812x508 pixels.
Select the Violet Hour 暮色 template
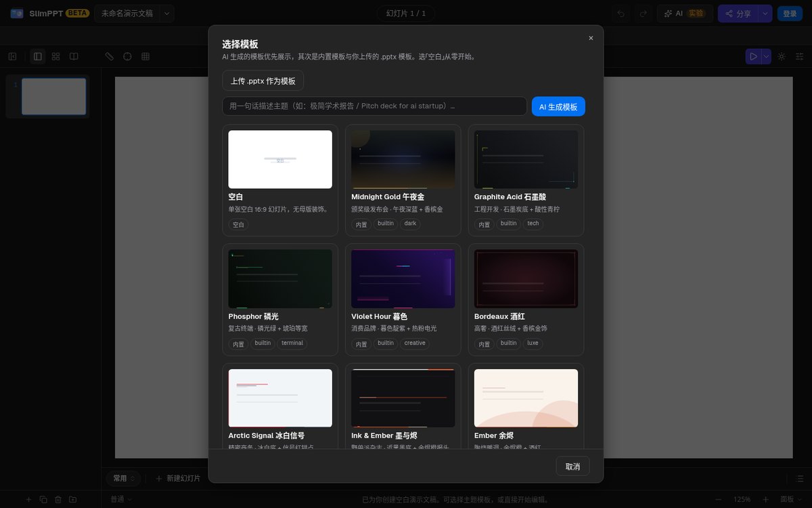point(403,299)
